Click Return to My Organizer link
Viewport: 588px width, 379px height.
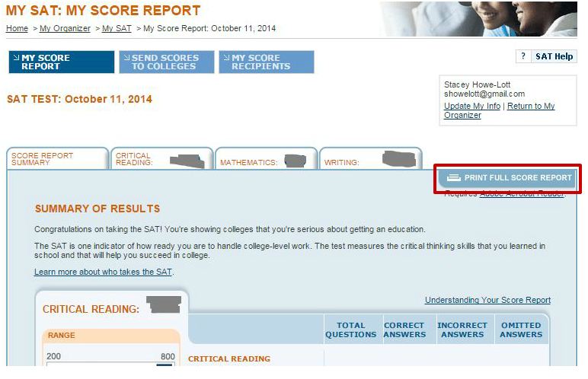tap(530, 107)
